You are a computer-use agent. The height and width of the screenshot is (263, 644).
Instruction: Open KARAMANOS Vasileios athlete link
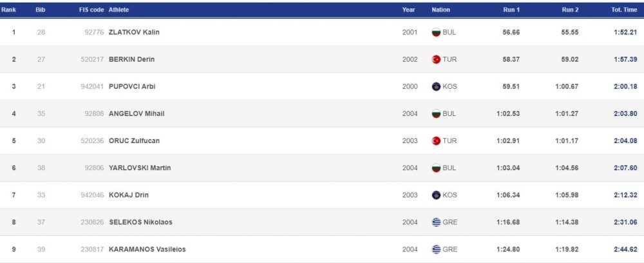pyautogui.click(x=147, y=249)
